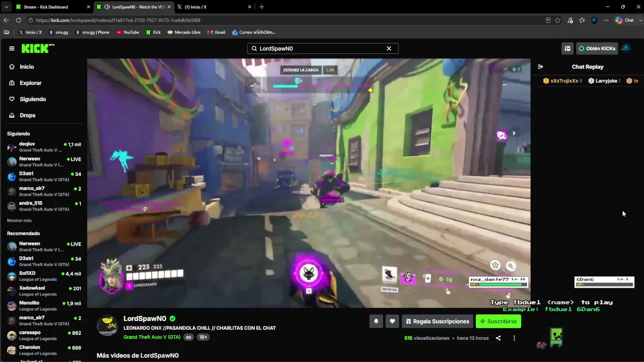The height and width of the screenshot is (362, 644).
Task: Open the onx.gg | Phone bookmark
Action: [x=92, y=32]
